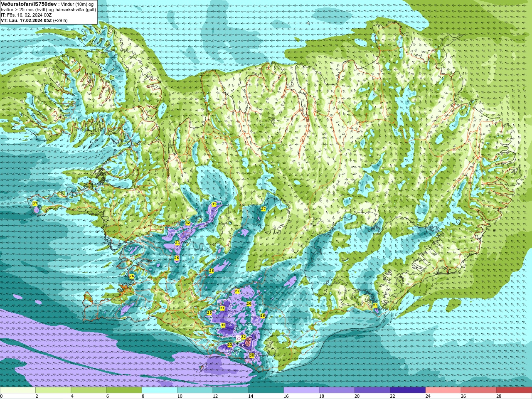The height and width of the screenshot is (399, 532).
Task: Pick the 10–12 m/s turquoise legend swatch
Action: pos(195,390)
